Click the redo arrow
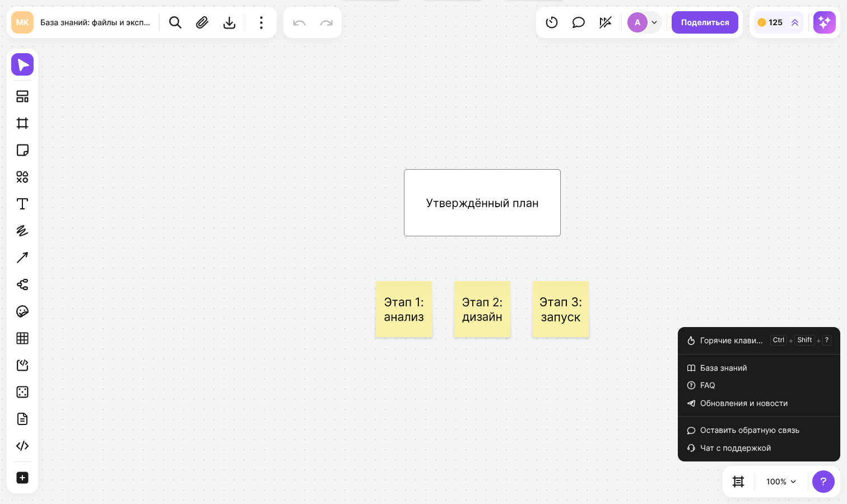847x504 pixels. (326, 23)
